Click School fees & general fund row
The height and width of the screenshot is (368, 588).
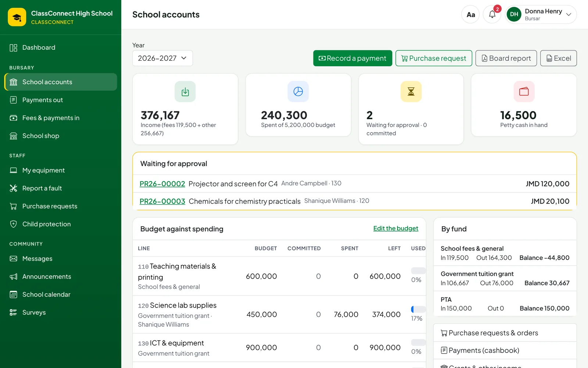[505, 253]
